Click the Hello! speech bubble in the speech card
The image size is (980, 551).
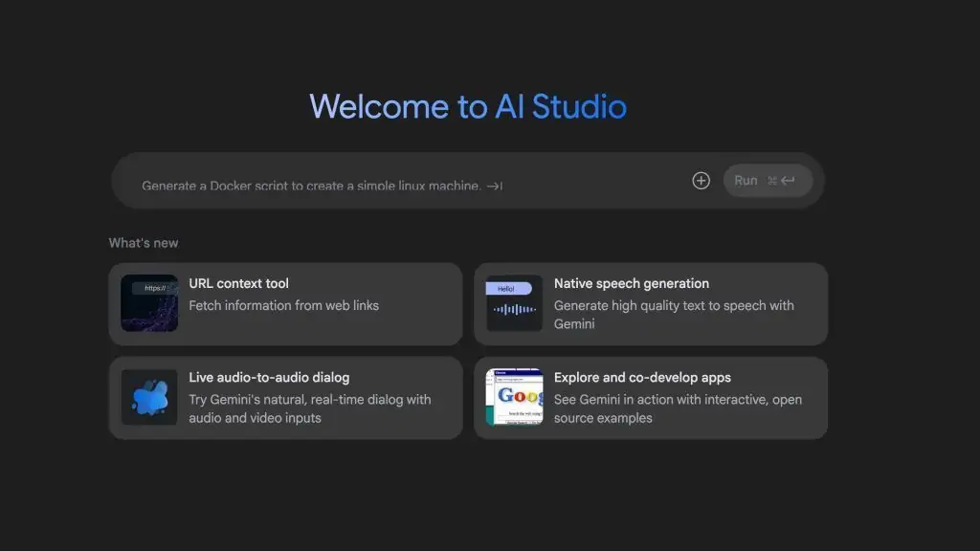coord(508,287)
